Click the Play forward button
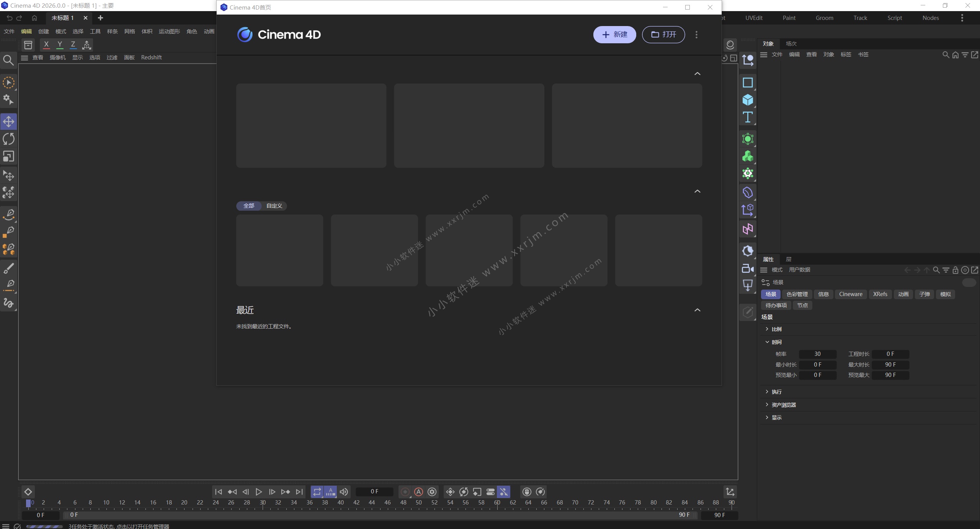Image resolution: width=980 pixels, height=529 pixels. pos(259,492)
